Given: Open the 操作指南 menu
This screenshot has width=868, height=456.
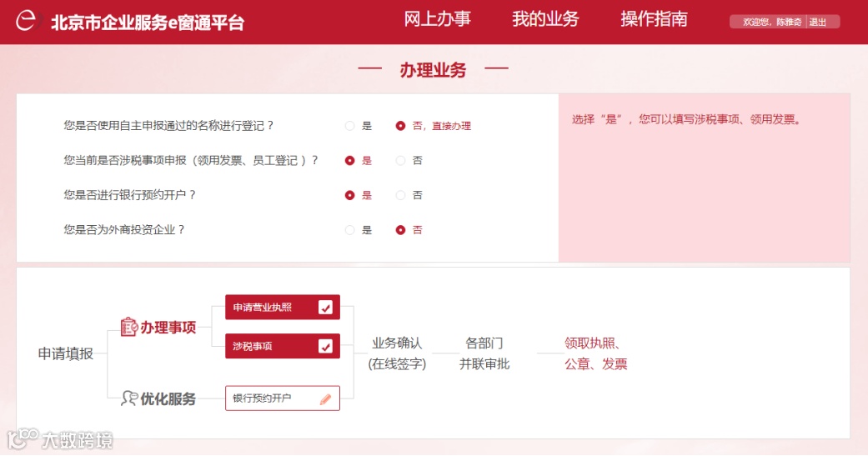Looking at the screenshot, I should coord(654,19).
